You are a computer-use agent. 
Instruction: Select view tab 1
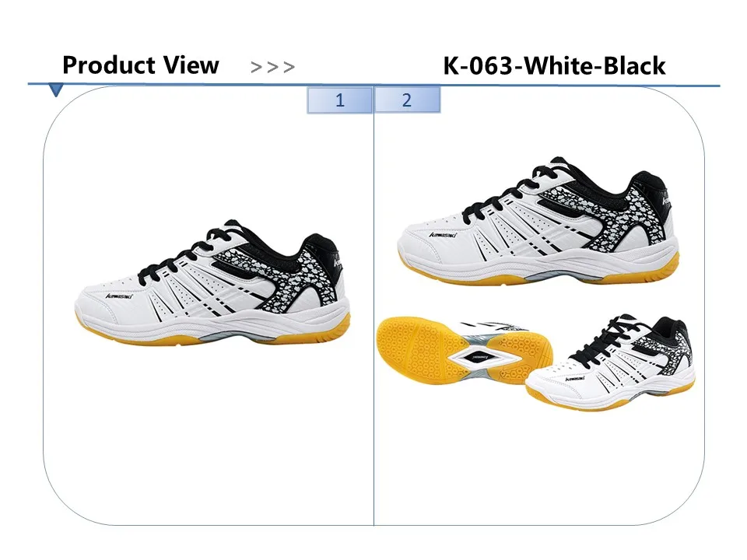[340, 100]
